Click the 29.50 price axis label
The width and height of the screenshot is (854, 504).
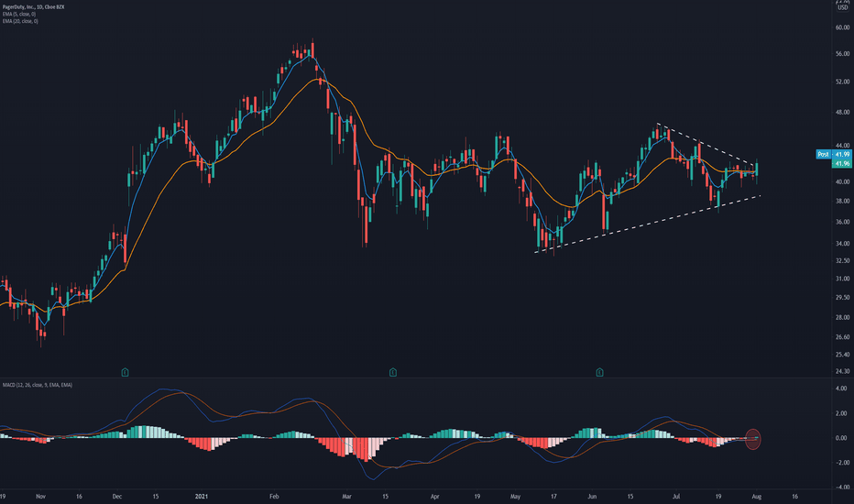[x=842, y=298]
